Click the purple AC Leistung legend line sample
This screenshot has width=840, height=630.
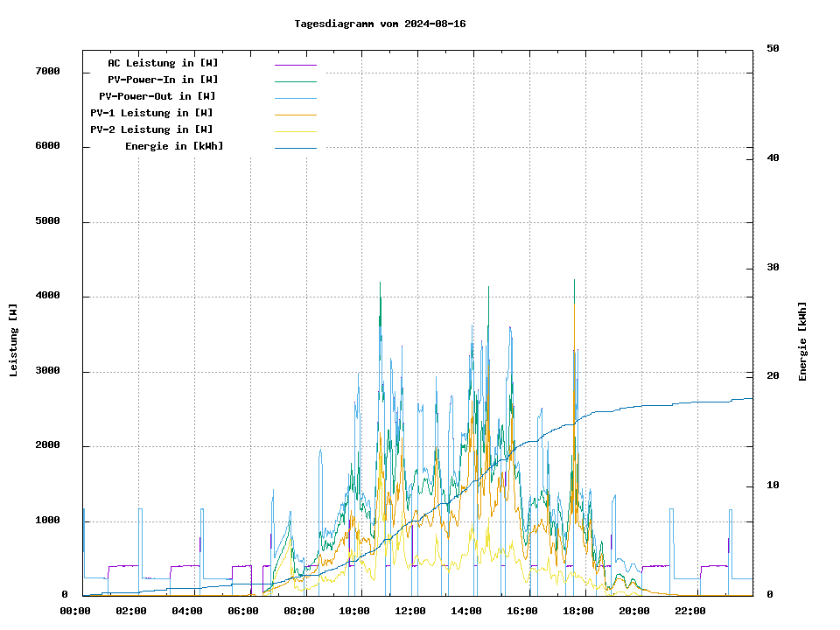(x=295, y=65)
